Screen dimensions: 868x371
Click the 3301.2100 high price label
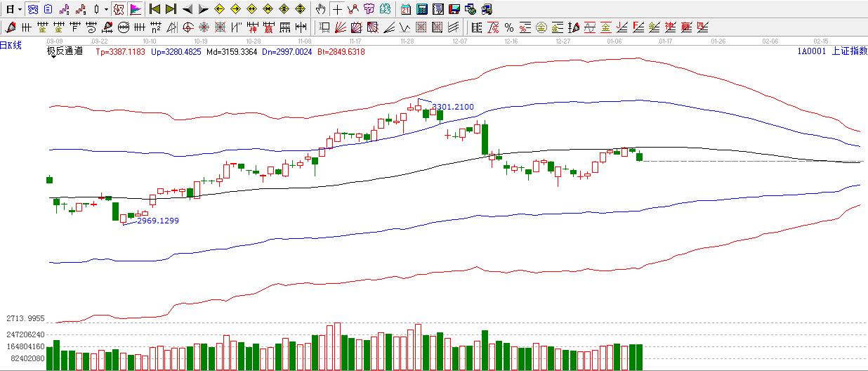pos(453,107)
